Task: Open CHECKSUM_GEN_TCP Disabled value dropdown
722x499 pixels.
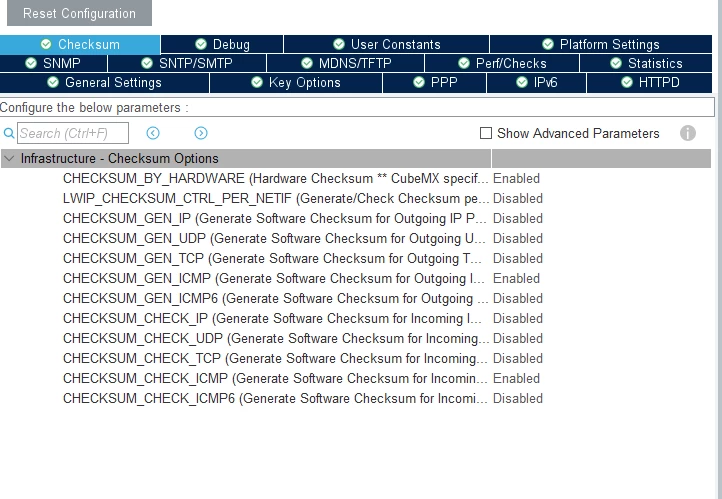Action: pyautogui.click(x=518, y=258)
